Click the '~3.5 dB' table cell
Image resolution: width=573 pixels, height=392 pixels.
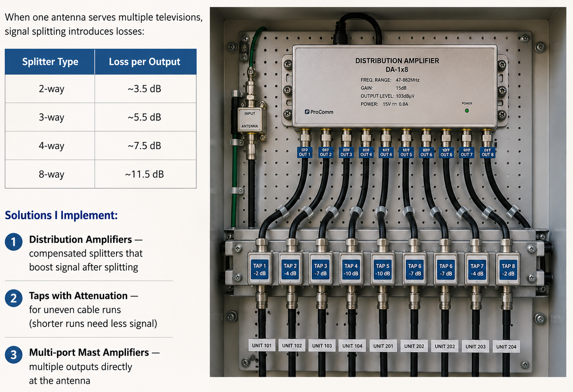click(145, 89)
